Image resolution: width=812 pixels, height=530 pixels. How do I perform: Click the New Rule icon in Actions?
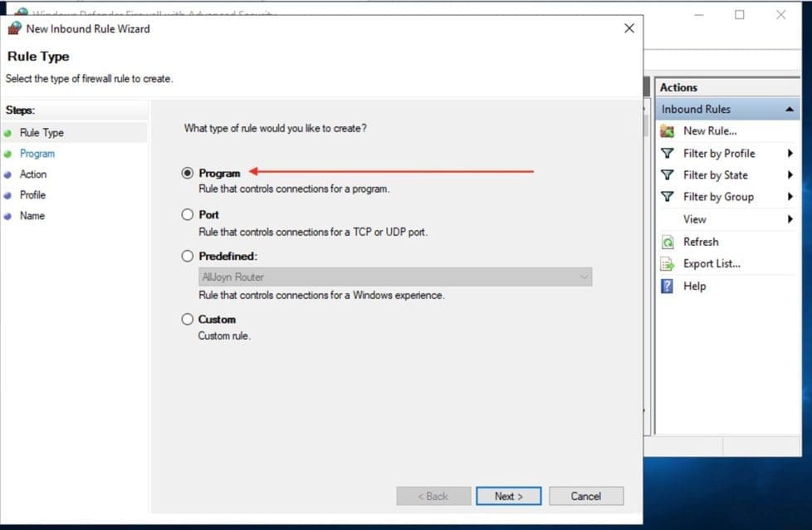tap(667, 131)
